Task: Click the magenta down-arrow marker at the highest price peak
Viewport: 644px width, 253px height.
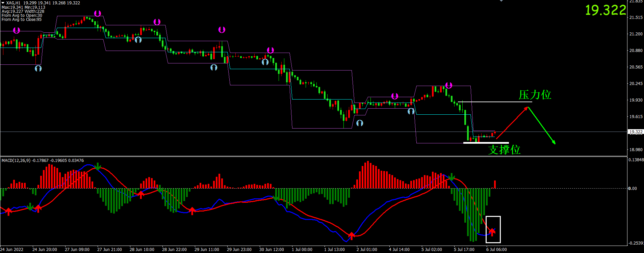Action: pos(97,13)
